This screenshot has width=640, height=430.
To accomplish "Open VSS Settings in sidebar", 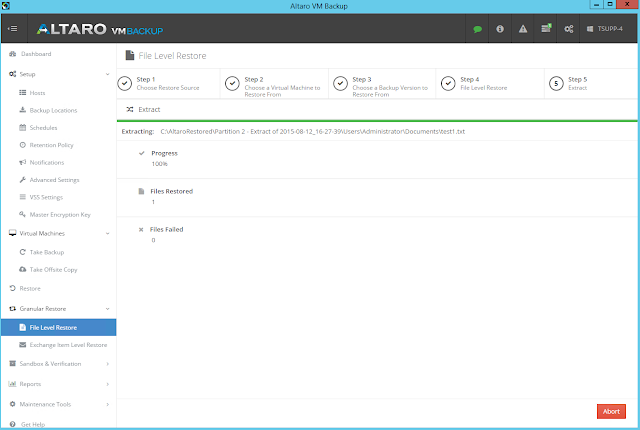I will point(46,197).
